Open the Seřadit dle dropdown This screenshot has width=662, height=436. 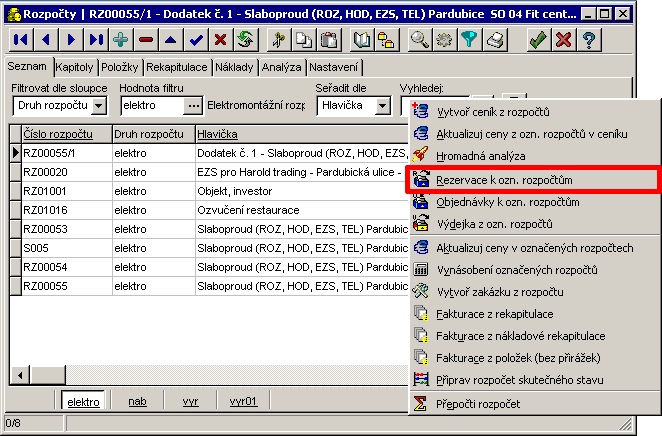coord(382,105)
